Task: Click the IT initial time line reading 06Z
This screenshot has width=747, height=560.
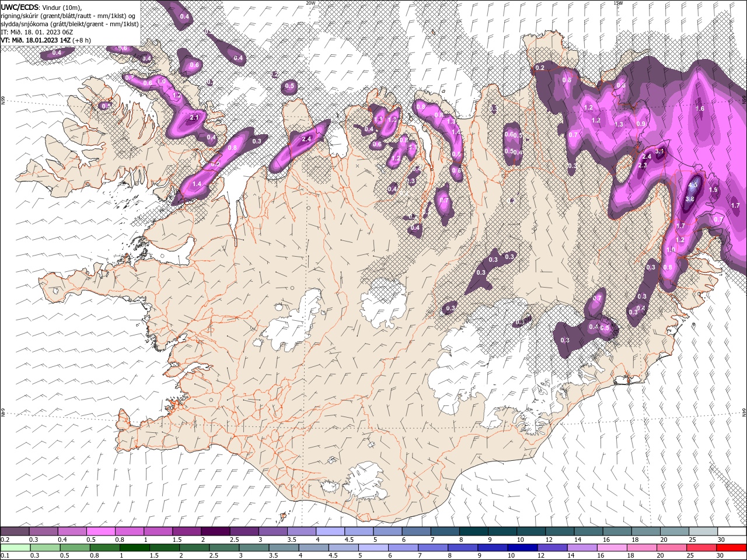Action: [36, 32]
